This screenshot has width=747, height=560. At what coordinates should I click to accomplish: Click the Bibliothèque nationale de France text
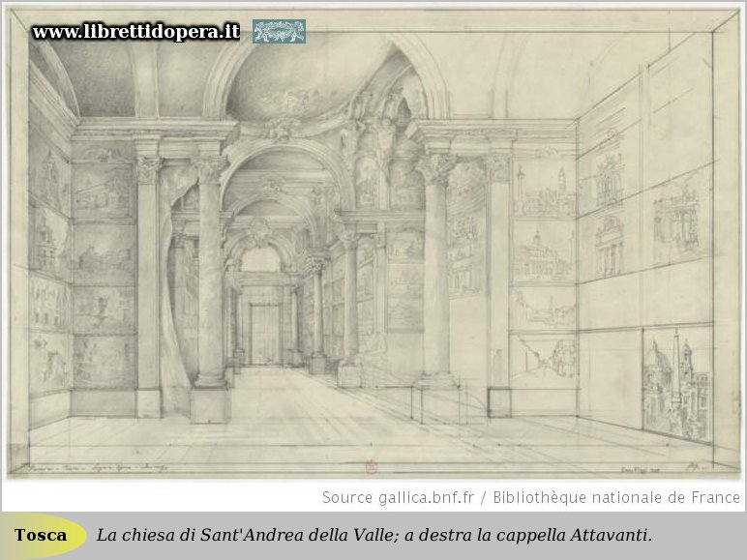pos(616,497)
